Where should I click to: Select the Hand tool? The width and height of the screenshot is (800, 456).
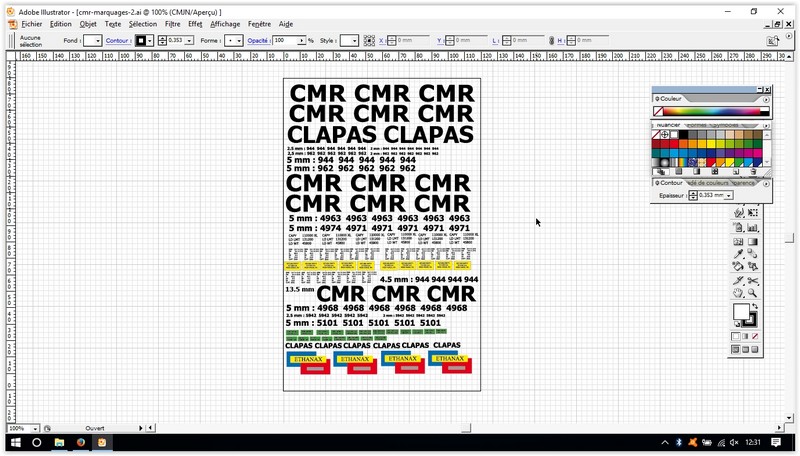[x=738, y=293]
